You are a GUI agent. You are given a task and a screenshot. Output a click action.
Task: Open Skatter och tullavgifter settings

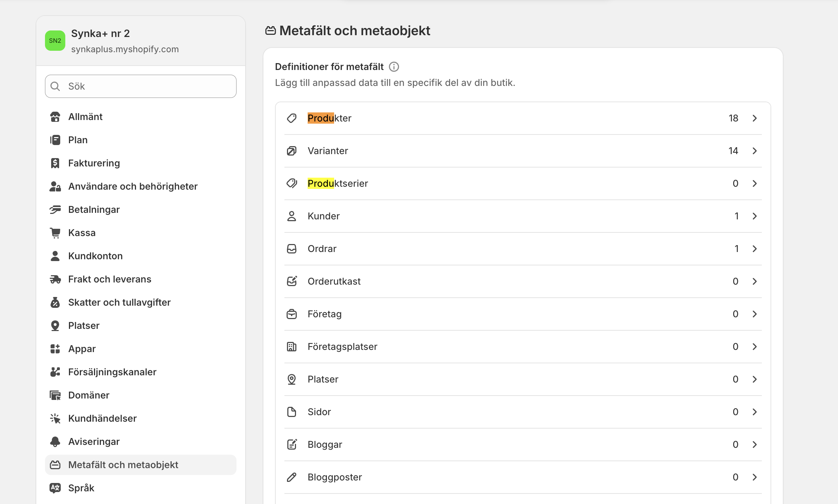(119, 302)
